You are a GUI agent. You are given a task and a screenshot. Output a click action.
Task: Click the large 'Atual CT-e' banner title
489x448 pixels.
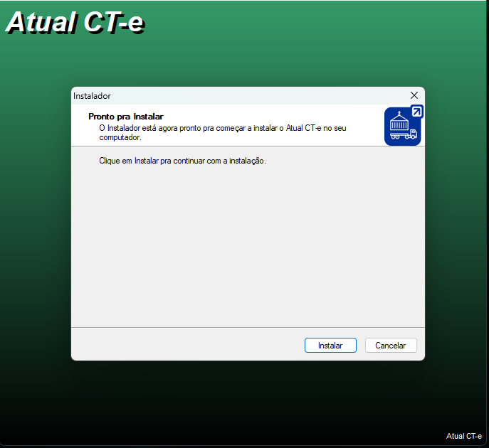click(75, 22)
